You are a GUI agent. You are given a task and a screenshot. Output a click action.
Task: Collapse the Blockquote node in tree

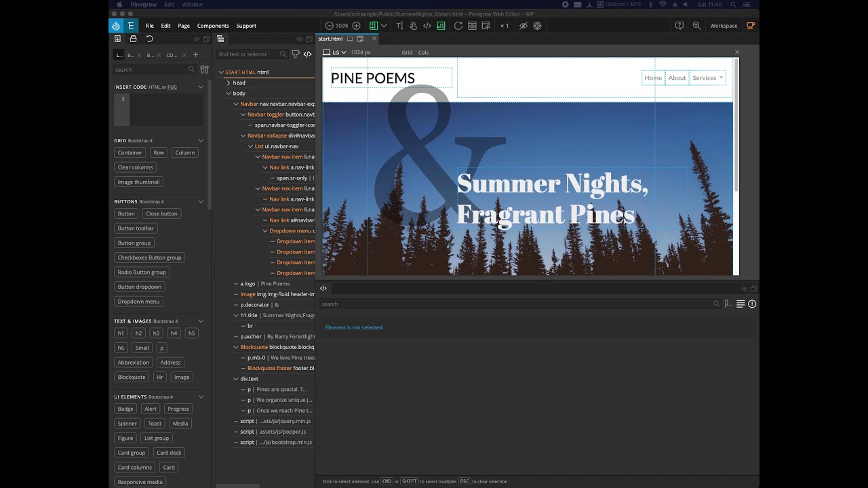click(x=235, y=347)
